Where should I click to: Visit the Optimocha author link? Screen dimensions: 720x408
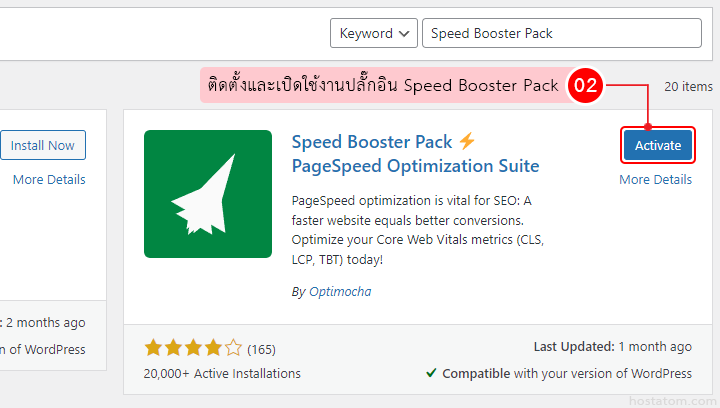pos(338,292)
